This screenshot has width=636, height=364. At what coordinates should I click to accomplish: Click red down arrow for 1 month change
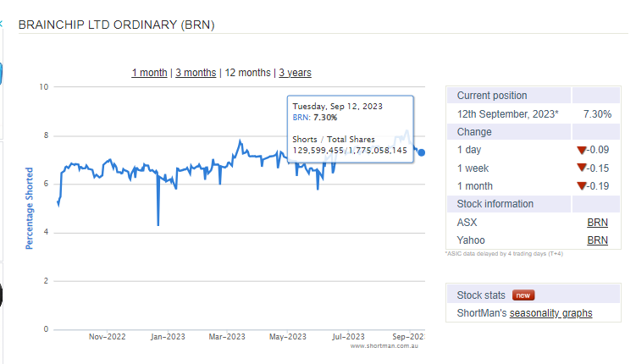point(581,186)
